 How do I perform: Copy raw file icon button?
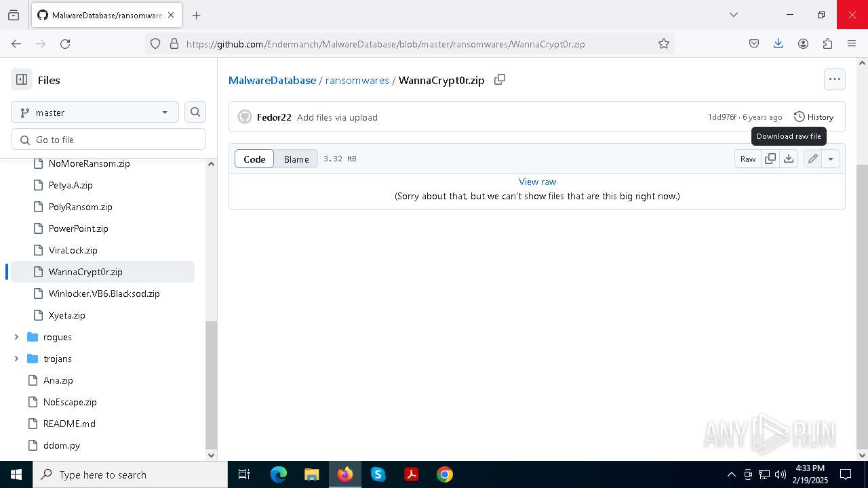(x=770, y=159)
